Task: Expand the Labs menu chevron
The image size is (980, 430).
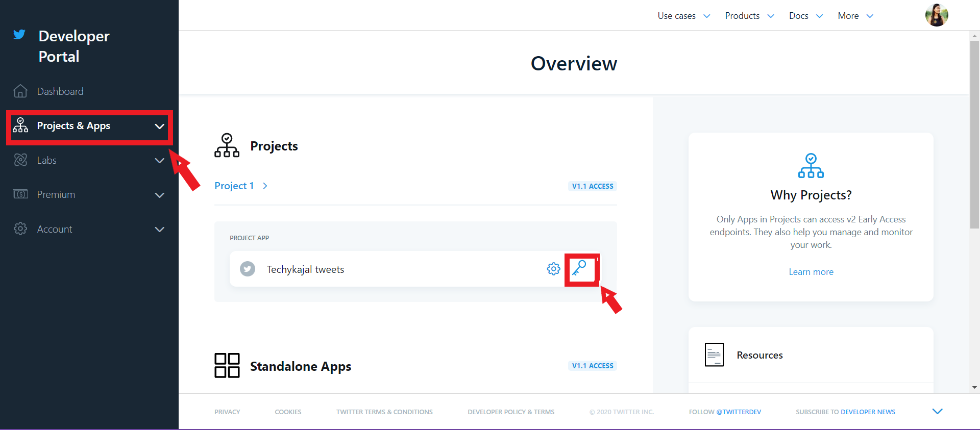Action: click(159, 160)
